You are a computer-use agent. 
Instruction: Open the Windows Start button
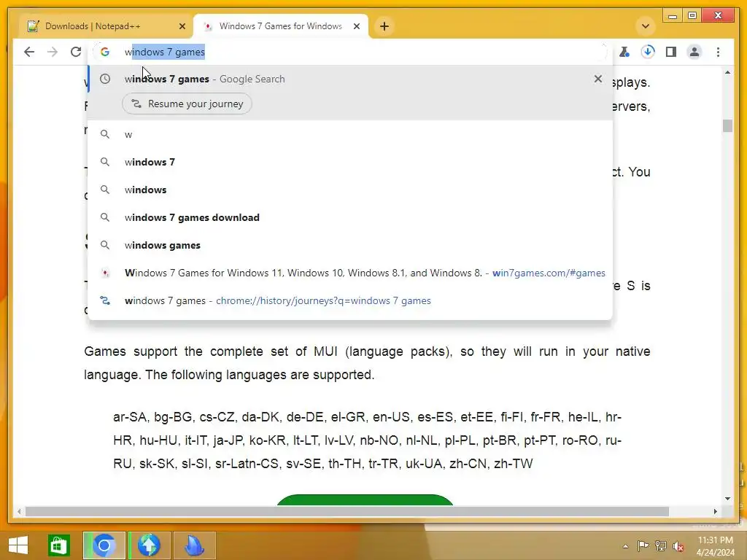pyautogui.click(x=18, y=545)
